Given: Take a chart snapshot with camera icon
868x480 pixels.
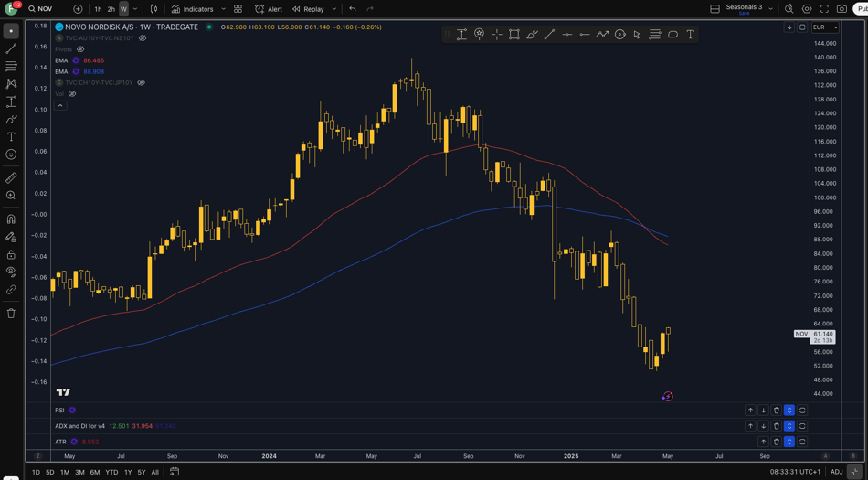Looking at the screenshot, I should (842, 9).
